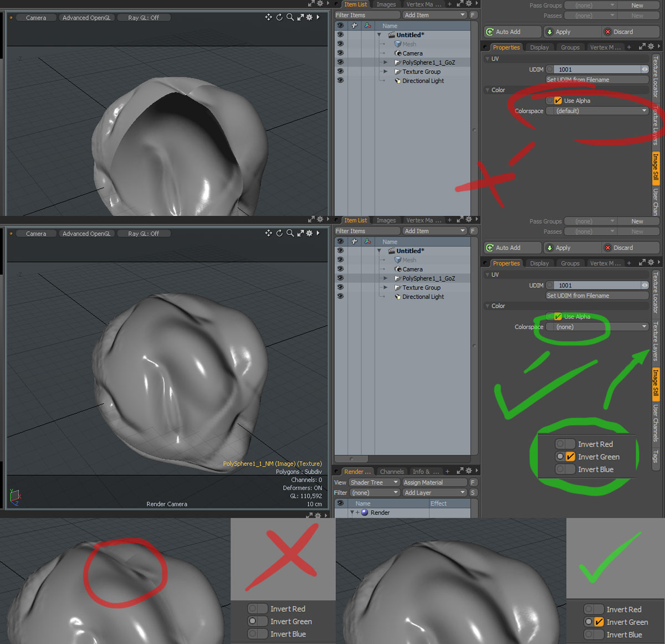
Task: Collapse the UV section in the upper Properties panel
Action: (488, 59)
